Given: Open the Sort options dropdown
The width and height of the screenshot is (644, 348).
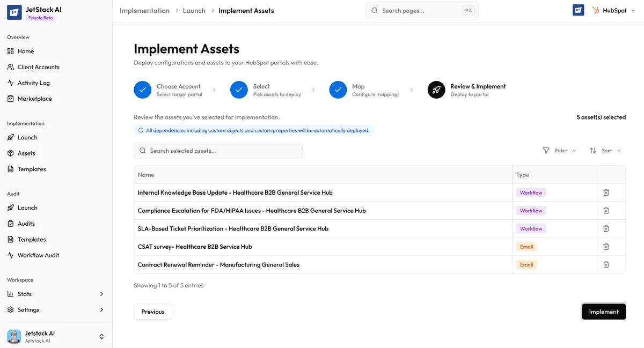Looking at the screenshot, I should tap(605, 151).
